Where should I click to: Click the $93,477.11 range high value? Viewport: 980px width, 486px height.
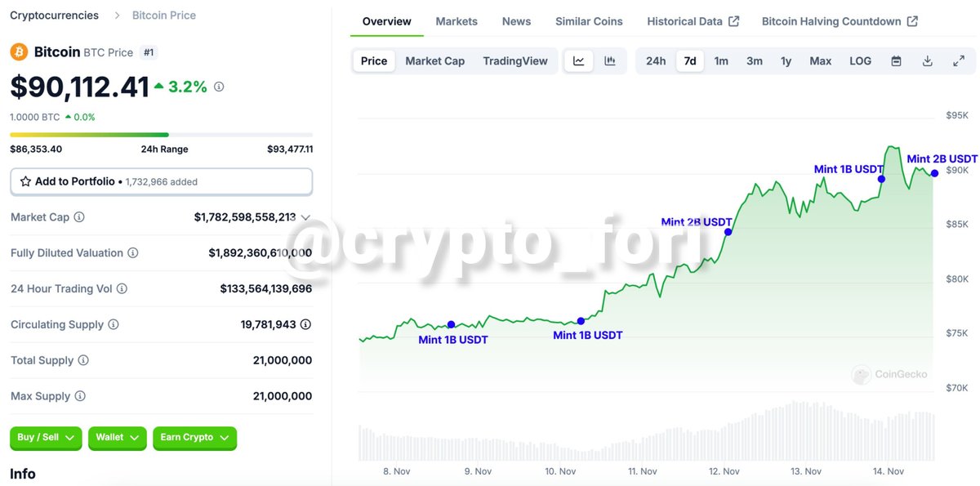pos(290,149)
